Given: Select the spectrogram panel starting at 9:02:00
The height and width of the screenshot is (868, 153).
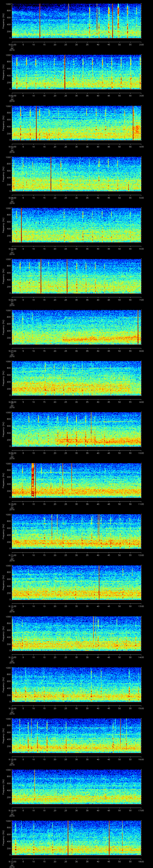Looking at the screenshot, I should pos(77,72).
